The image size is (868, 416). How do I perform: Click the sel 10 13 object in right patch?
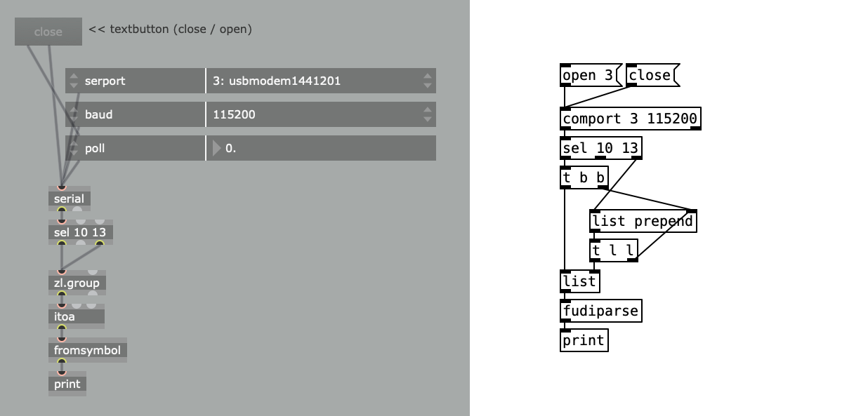pyautogui.click(x=602, y=147)
